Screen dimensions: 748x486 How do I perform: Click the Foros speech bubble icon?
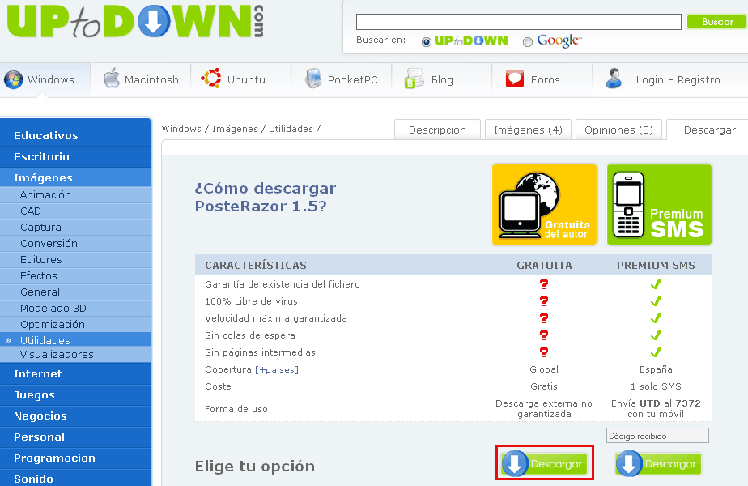pyautogui.click(x=515, y=79)
